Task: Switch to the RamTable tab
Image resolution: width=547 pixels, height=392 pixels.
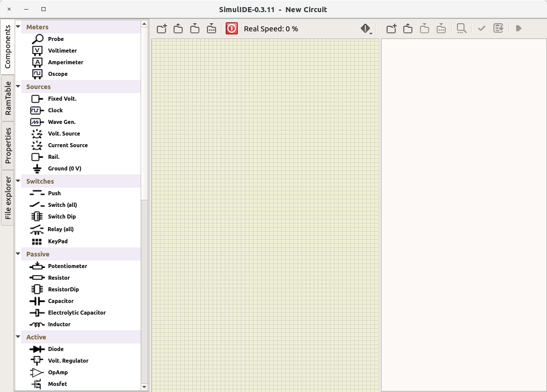Action: [x=8, y=99]
